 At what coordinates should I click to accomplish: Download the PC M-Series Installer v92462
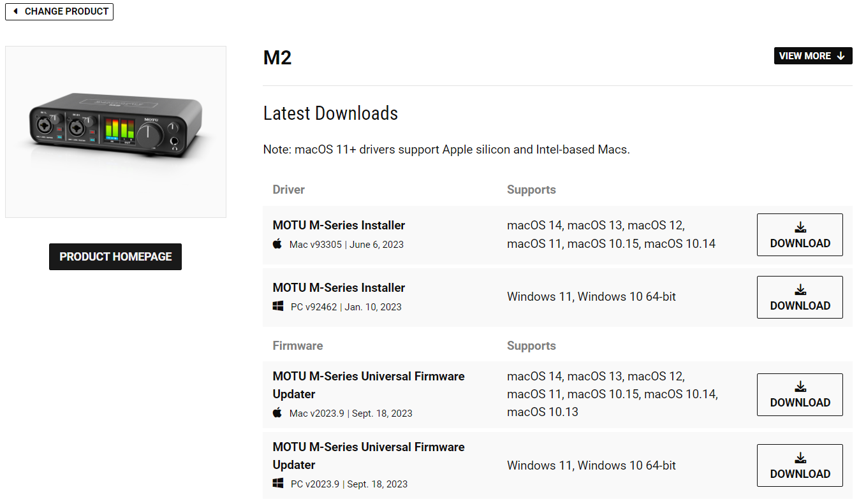[800, 298]
